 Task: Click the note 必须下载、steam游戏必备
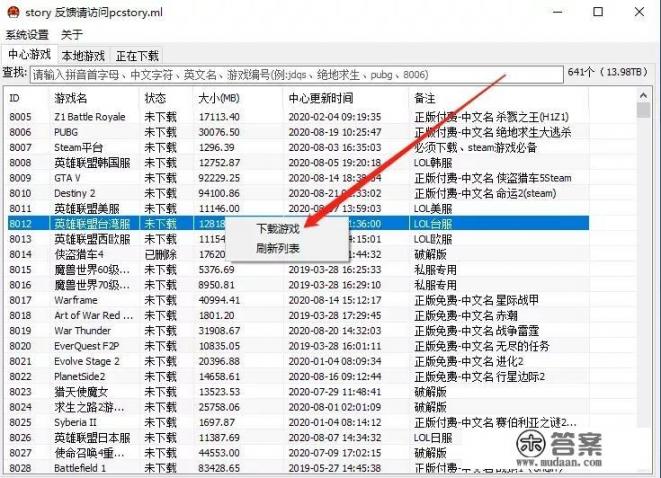coord(475,148)
